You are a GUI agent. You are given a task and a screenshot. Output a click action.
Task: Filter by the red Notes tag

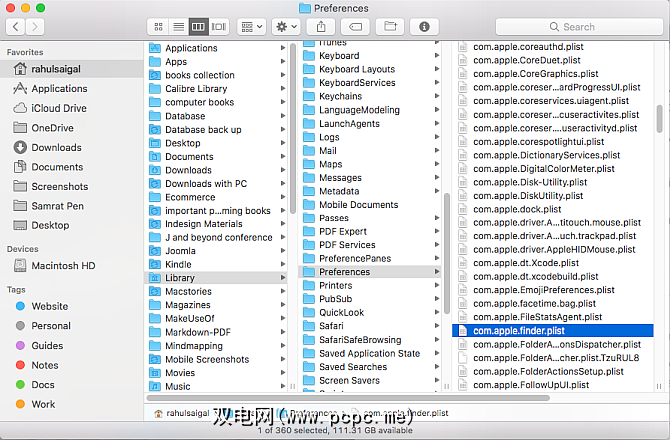pos(72,365)
